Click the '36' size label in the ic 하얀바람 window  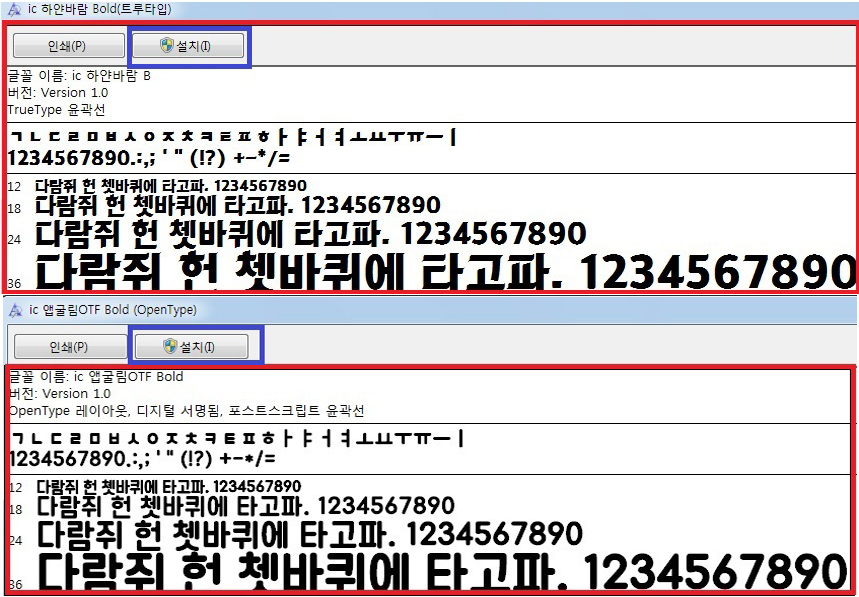click(x=14, y=284)
